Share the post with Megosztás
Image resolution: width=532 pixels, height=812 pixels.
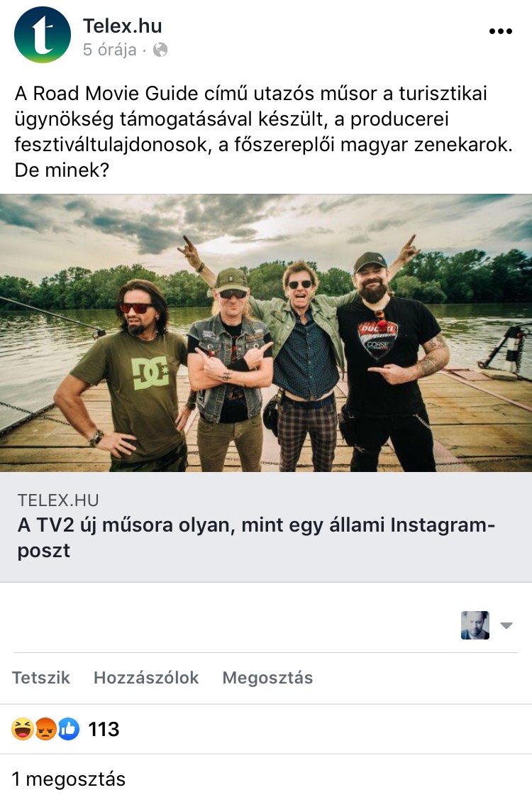(x=267, y=678)
